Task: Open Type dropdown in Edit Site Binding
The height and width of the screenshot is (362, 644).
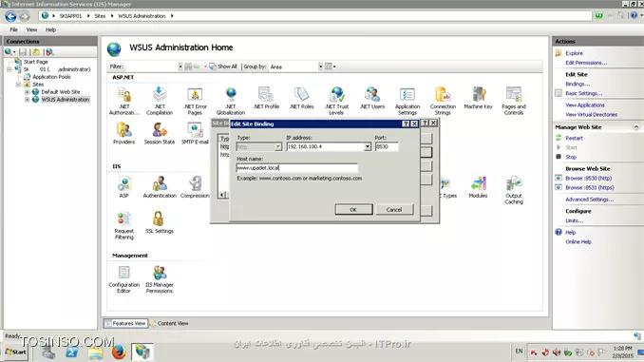Action: (277, 146)
